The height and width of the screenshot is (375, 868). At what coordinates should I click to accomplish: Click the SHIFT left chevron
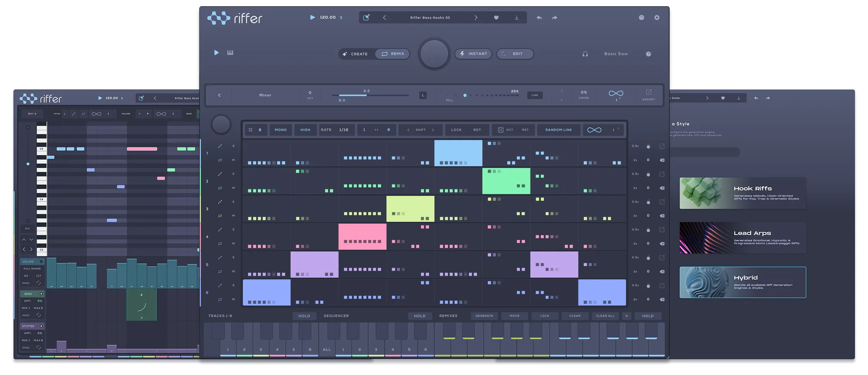[408, 130]
